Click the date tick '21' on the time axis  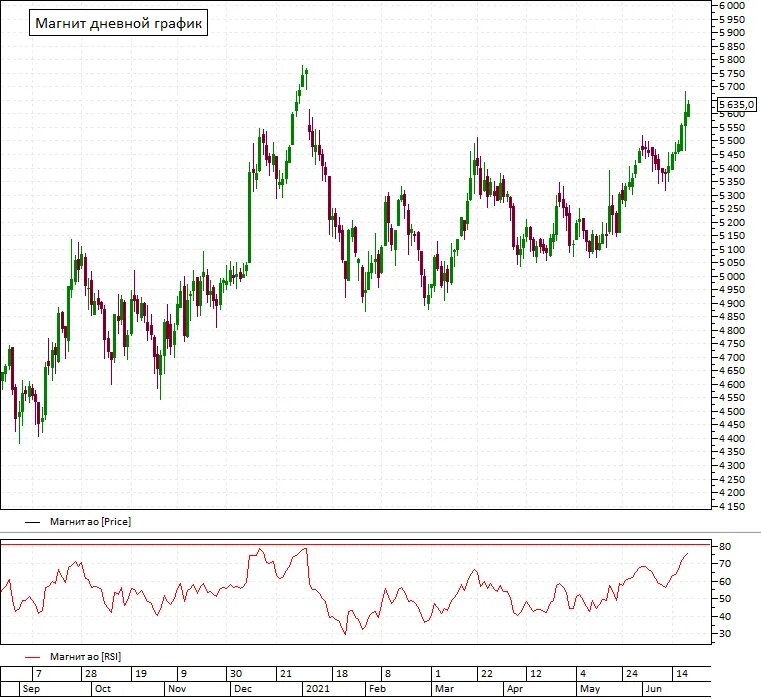(x=286, y=674)
